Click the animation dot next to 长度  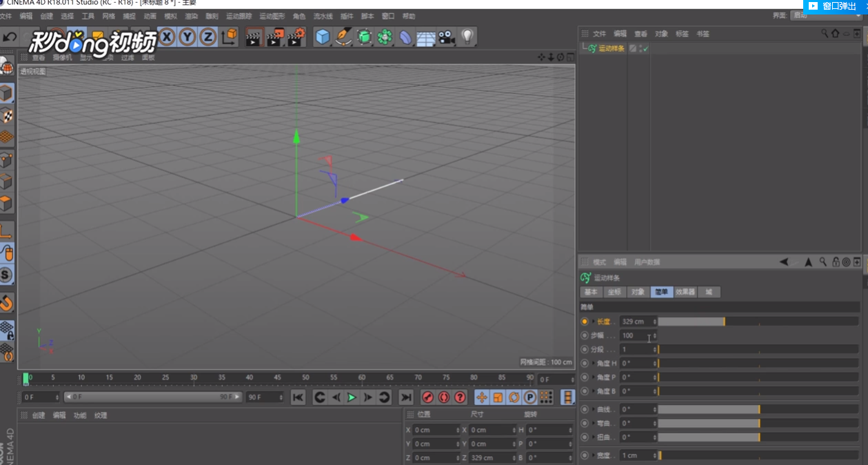click(585, 321)
